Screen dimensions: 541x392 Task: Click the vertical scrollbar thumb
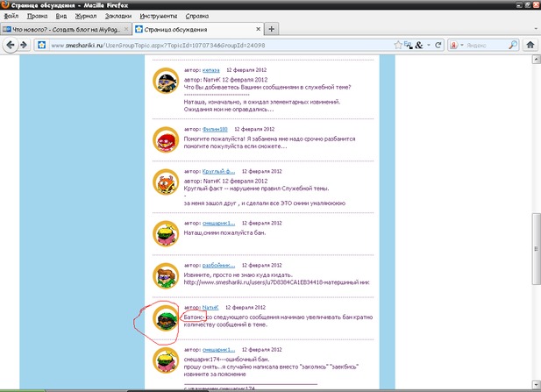tap(536, 248)
